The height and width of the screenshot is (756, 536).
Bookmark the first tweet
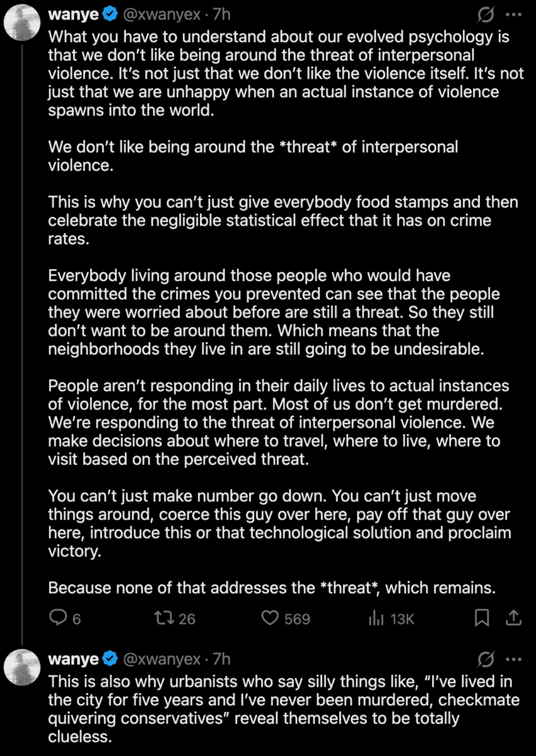pos(482,619)
